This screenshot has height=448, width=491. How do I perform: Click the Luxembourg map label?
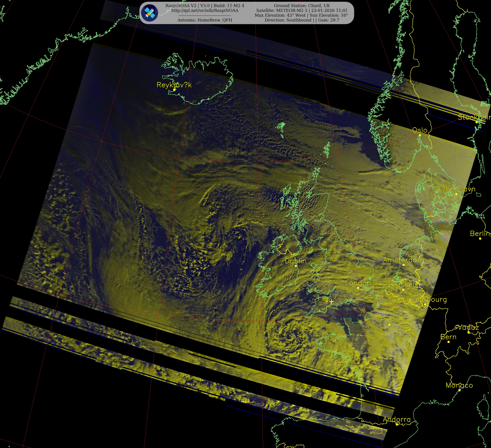pos(425,299)
